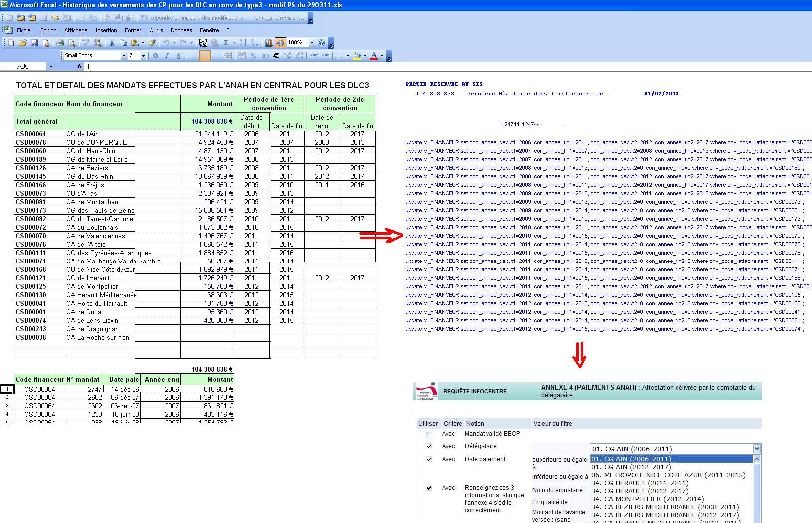The width and height of the screenshot is (812, 523).
Task: Expand the font color palette arrow
Action: [x=382, y=56]
